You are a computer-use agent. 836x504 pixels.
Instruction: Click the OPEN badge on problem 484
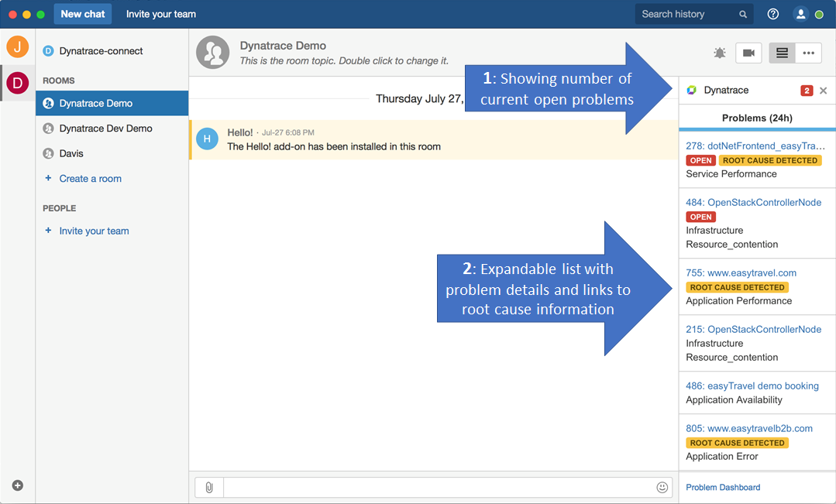click(x=700, y=217)
